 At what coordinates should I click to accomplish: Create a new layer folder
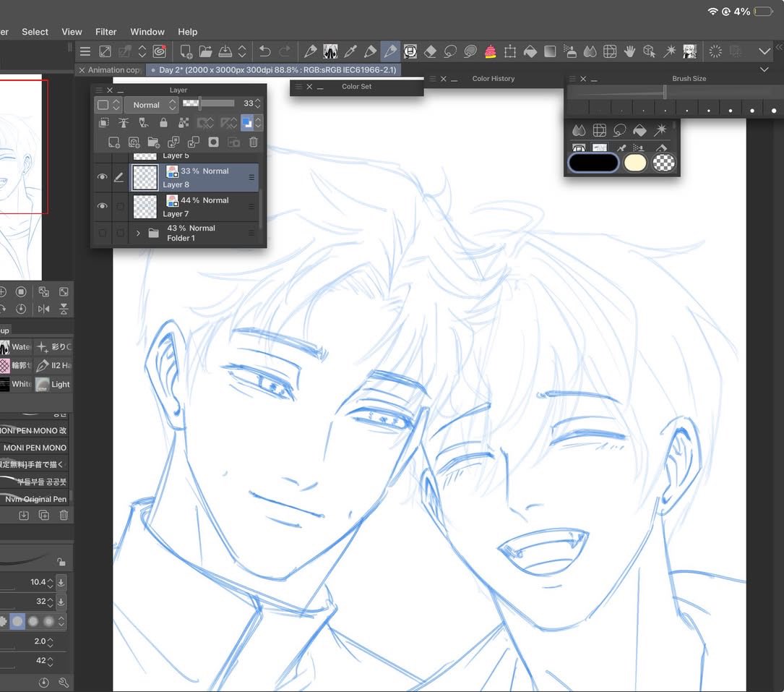pyautogui.click(x=153, y=142)
